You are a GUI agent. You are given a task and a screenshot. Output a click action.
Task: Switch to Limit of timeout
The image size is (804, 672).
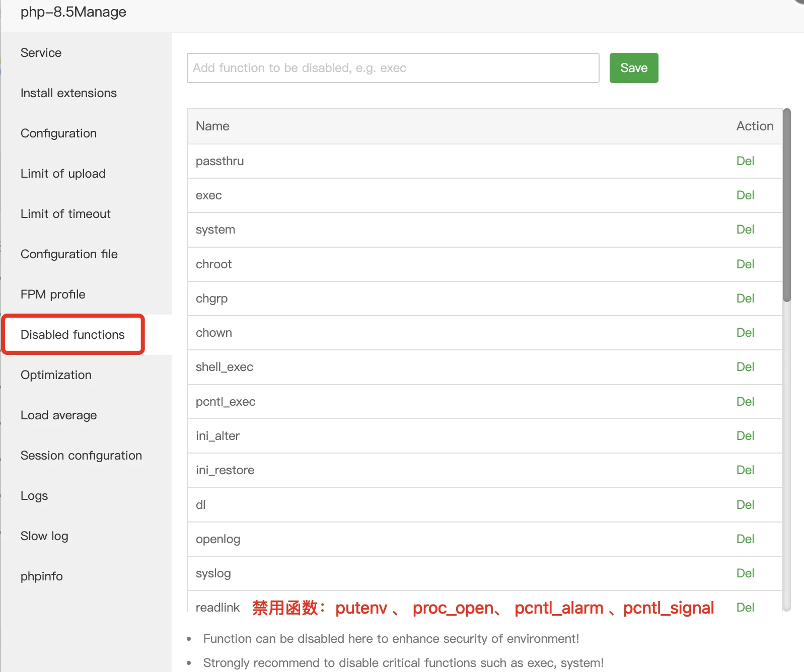65,214
